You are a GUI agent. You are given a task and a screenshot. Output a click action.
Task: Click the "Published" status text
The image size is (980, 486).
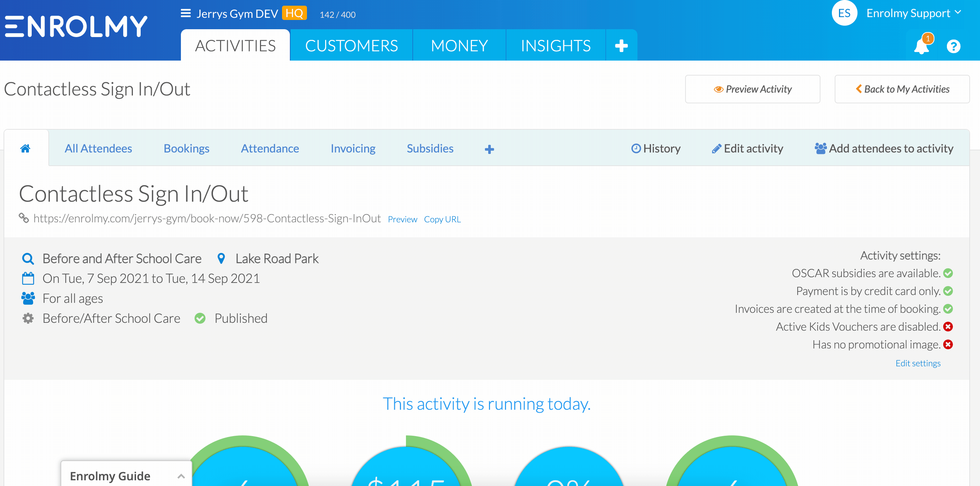coord(241,318)
